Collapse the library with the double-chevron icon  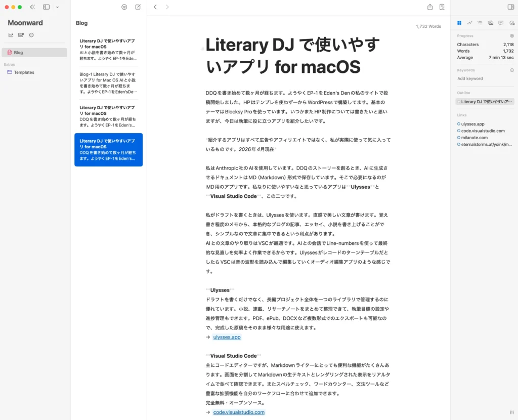coord(32,7)
